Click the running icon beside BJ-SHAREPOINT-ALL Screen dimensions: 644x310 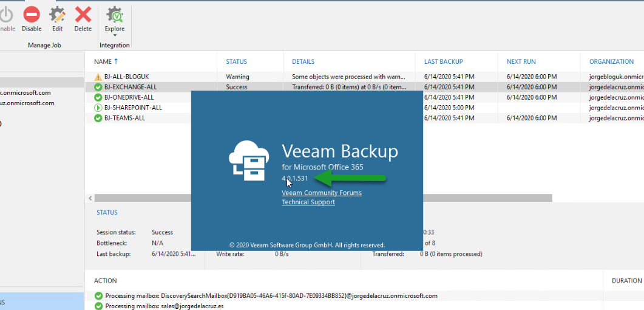[98, 108]
